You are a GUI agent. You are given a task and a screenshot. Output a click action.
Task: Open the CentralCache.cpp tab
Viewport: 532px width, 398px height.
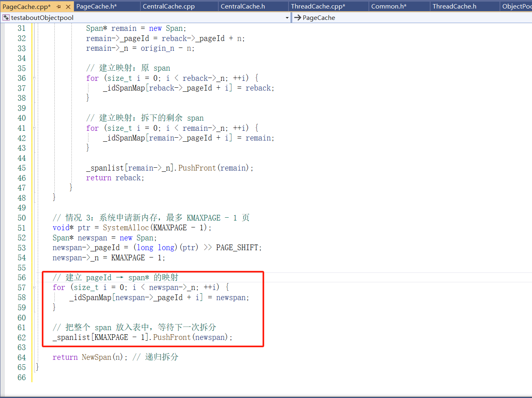click(x=169, y=6)
